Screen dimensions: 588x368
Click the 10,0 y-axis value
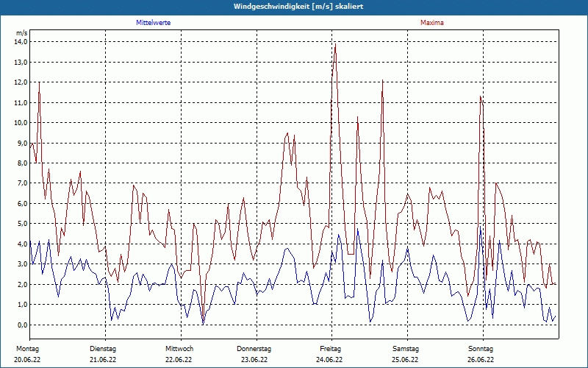(21, 123)
